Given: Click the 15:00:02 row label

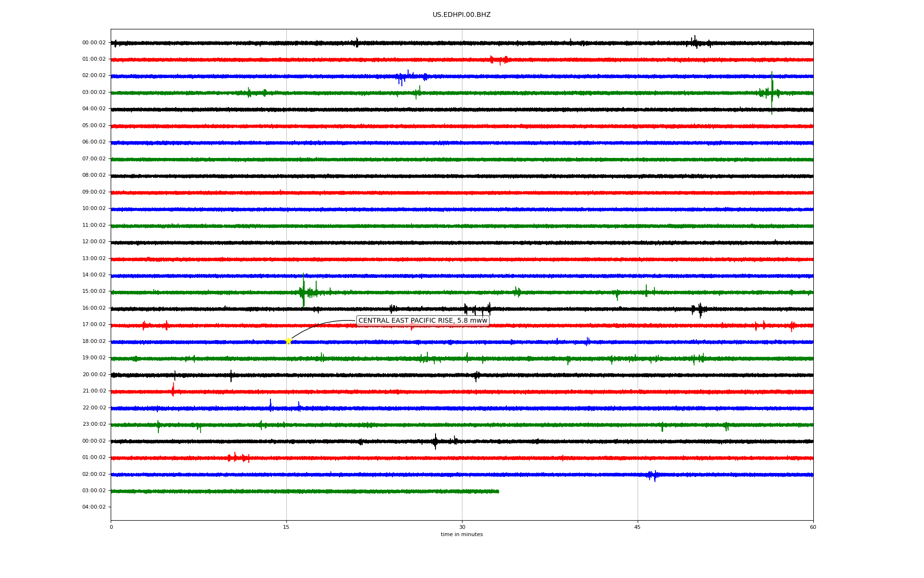Looking at the screenshot, I should 94,291.
